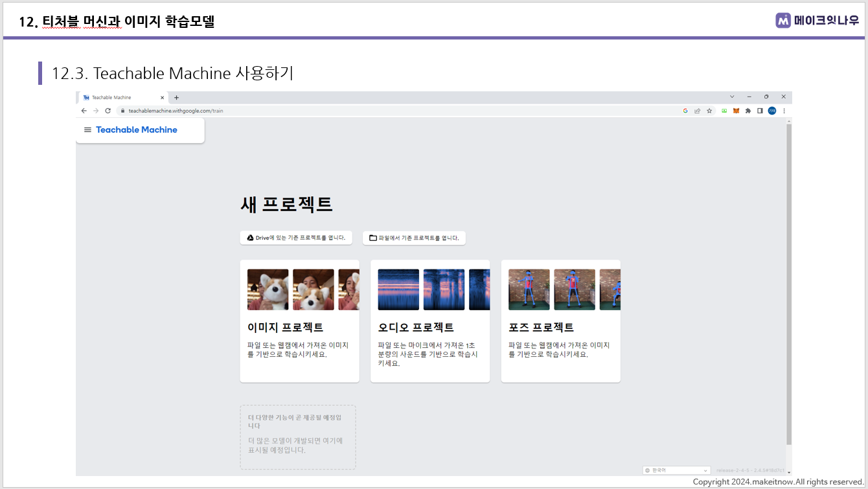This screenshot has height=489, width=868.
Task: Click the 메이크잇나우 logo on the slide
Action: [x=817, y=21]
